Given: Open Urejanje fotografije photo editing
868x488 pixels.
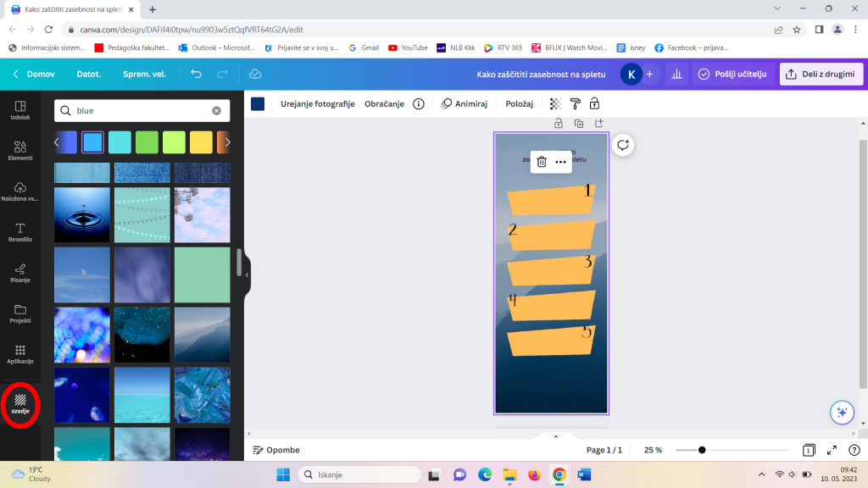Looking at the screenshot, I should pyautogui.click(x=318, y=103).
